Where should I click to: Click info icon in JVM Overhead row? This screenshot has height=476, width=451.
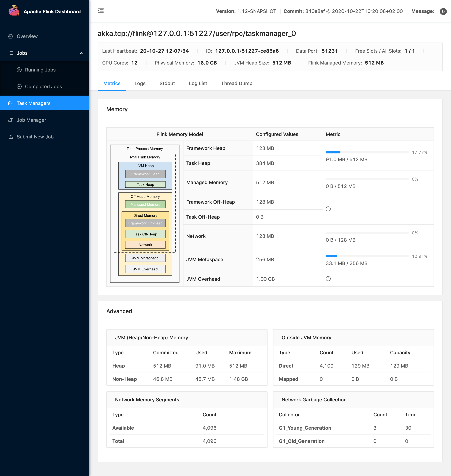tap(328, 279)
